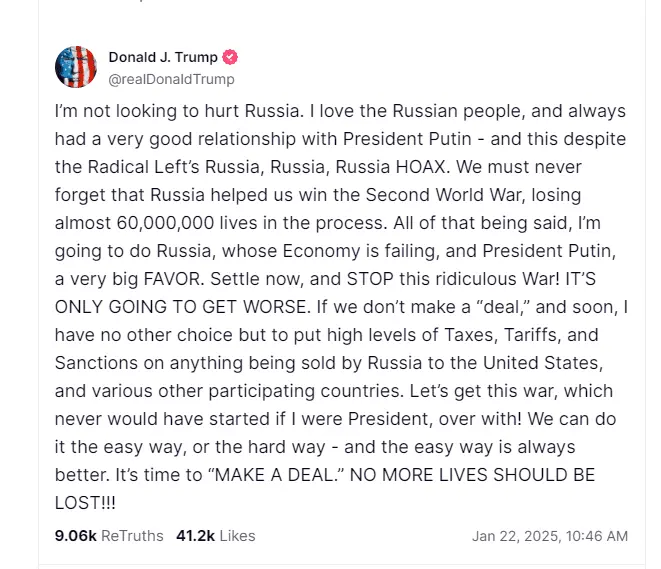Viewport: 661px width, 569px height.
Task: Click the final word LOST!!! in the post
Action: tap(85, 502)
